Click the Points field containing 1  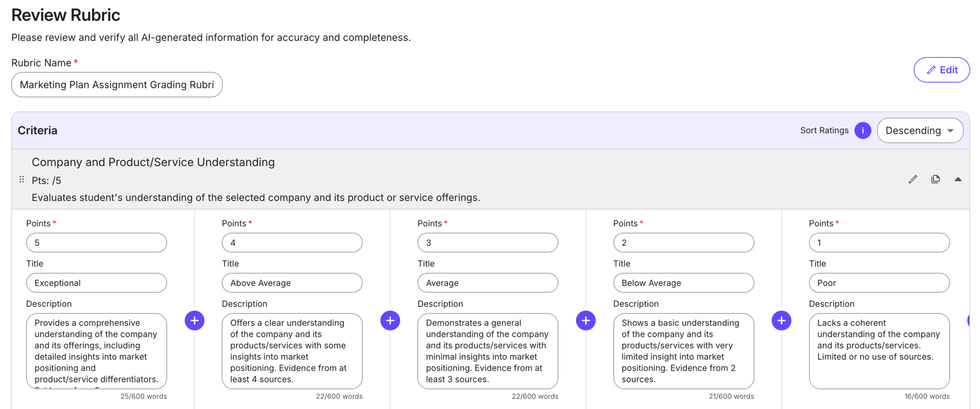click(x=879, y=243)
